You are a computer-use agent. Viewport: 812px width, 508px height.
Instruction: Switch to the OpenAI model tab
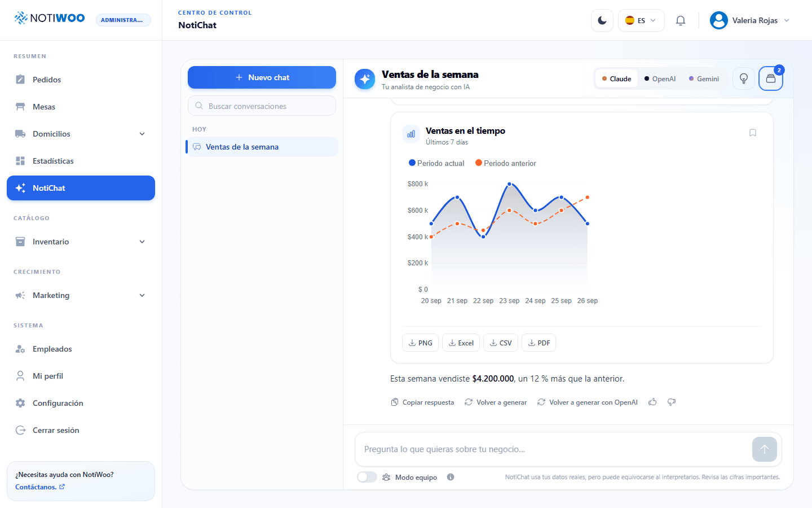point(660,79)
